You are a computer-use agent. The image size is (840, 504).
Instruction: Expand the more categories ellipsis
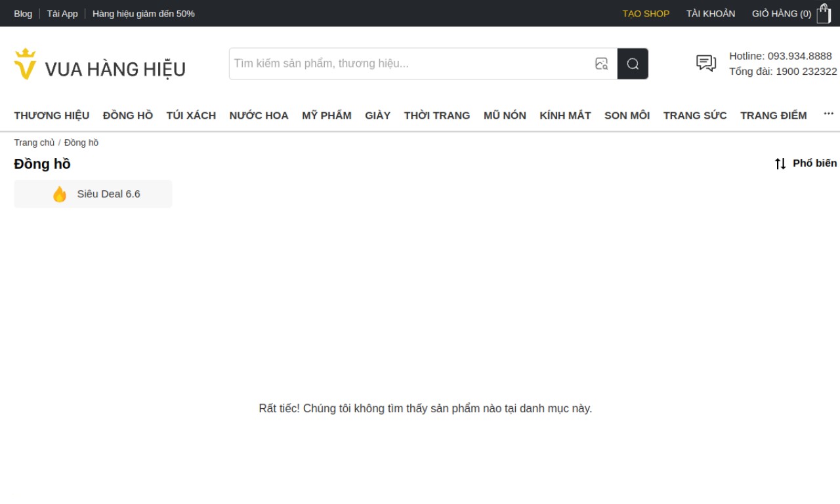(x=829, y=114)
